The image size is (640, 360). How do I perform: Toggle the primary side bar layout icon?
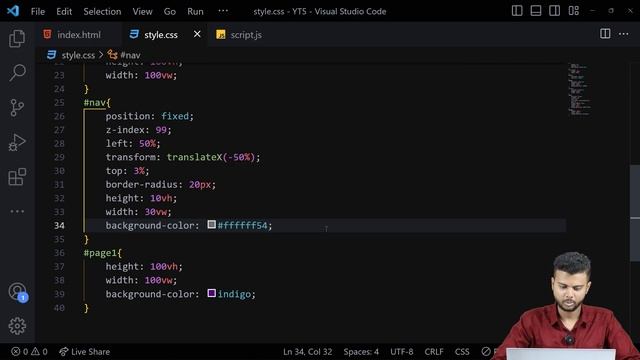(517, 11)
